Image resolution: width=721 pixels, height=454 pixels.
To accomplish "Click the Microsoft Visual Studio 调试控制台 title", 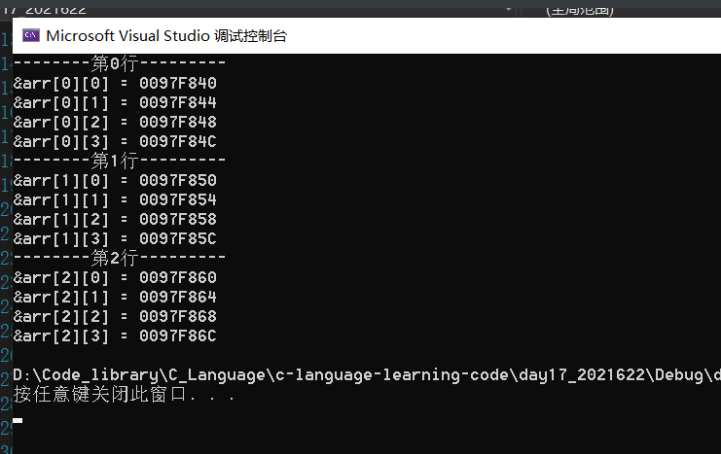I will 166,35.
